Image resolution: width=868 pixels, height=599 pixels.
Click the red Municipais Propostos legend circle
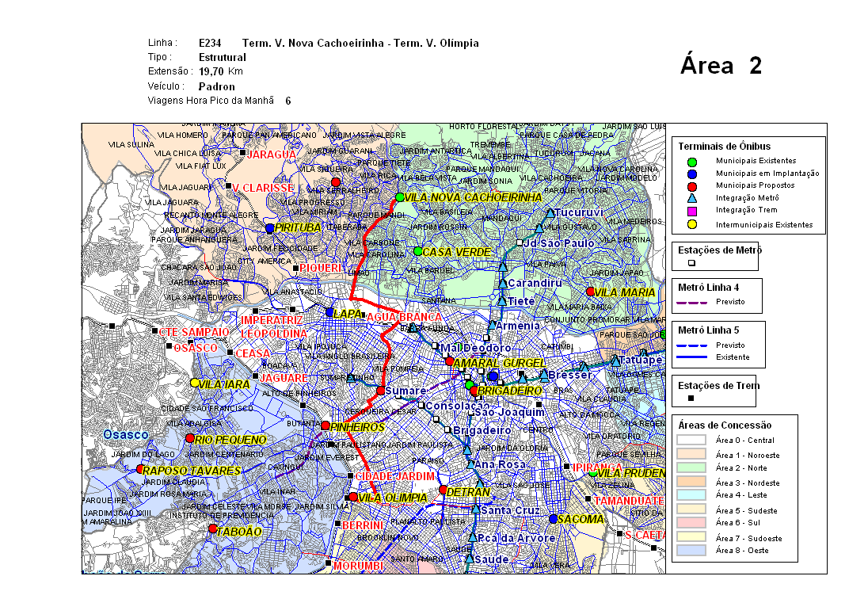tap(692, 186)
